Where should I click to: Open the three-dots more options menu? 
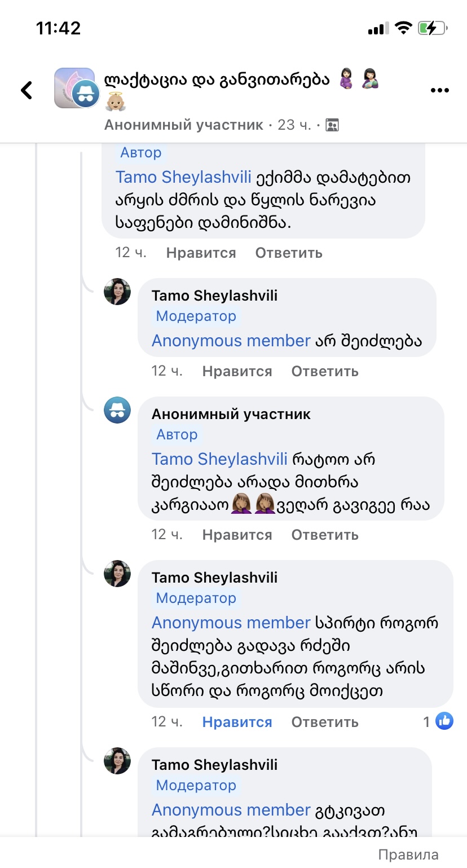pos(439,90)
